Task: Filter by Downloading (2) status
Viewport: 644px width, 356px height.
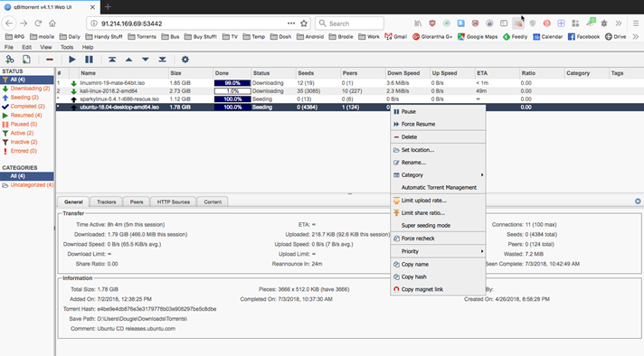Action: [x=27, y=89]
